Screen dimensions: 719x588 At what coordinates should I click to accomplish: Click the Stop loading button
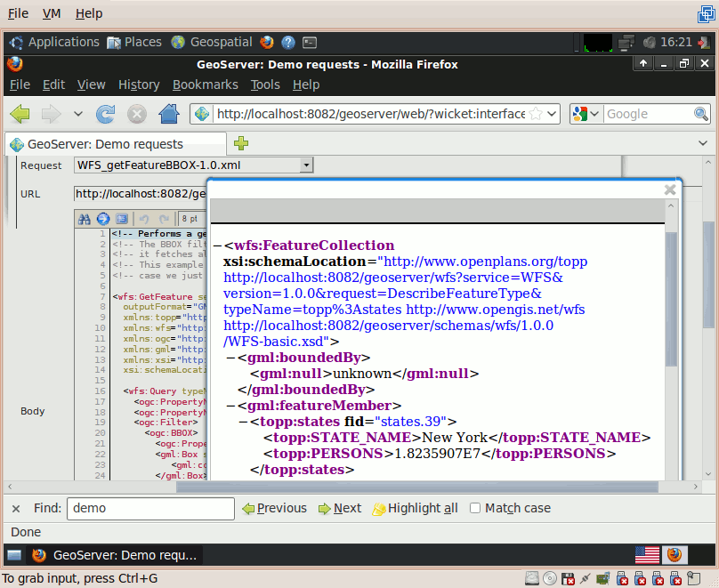[x=137, y=114]
